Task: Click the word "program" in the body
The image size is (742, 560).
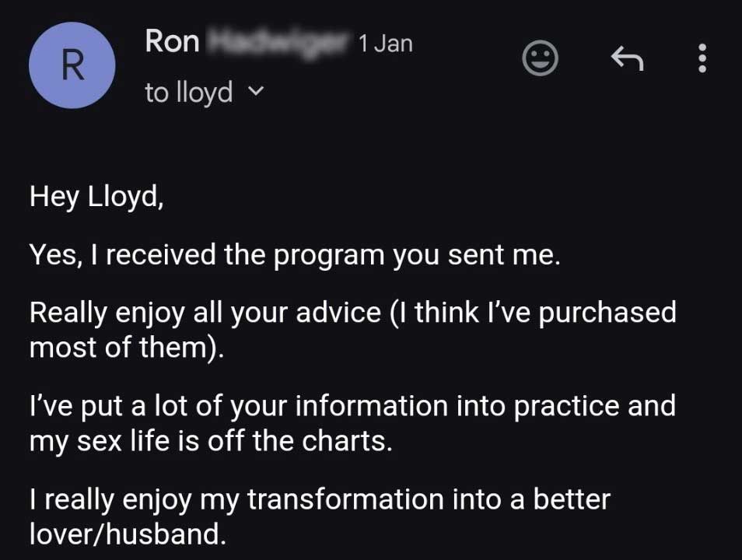Action: [329, 256]
